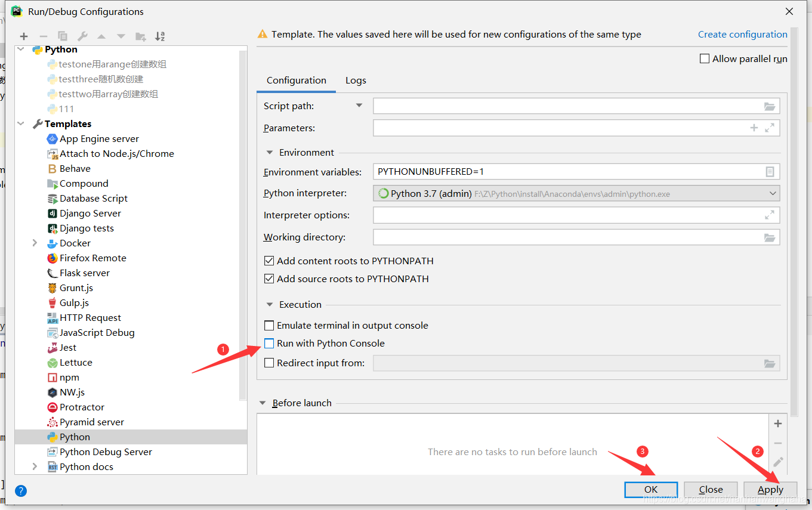The height and width of the screenshot is (510, 812).
Task: Uncheck Add source roots to PYTHONPATH
Action: [x=269, y=279]
